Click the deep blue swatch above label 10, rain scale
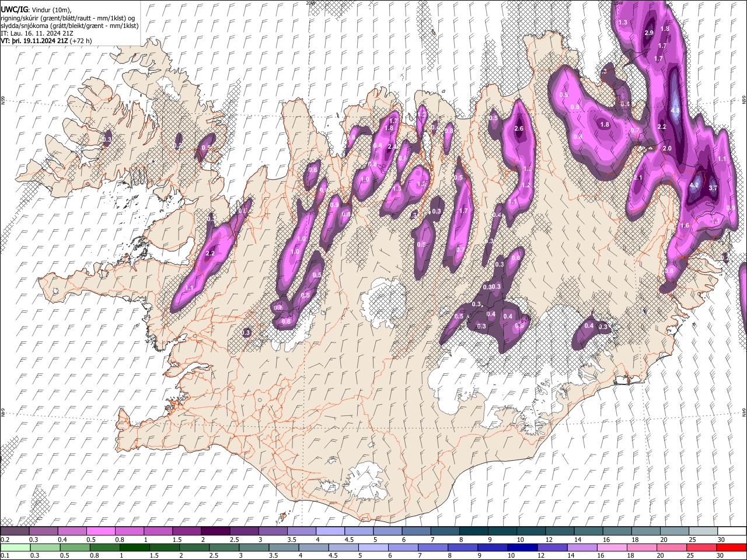 523,548
